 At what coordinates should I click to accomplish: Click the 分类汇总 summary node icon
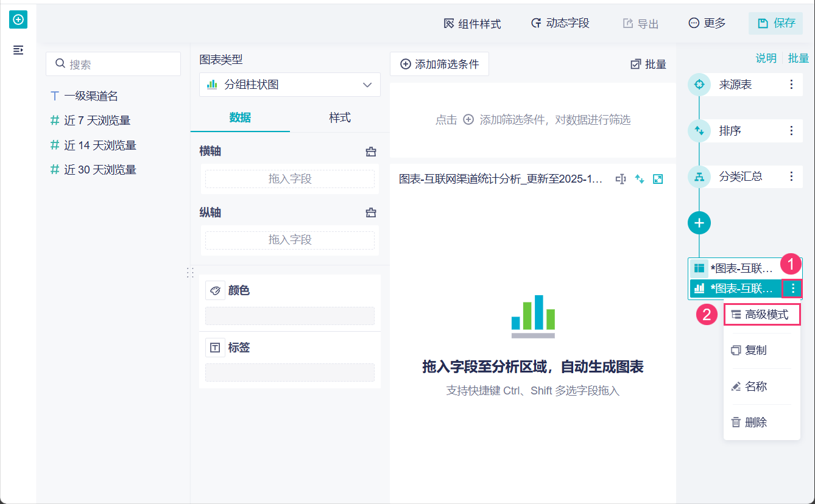click(x=699, y=177)
